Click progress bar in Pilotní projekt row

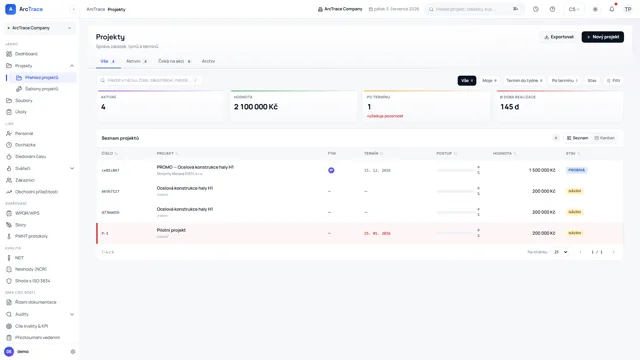pos(456,233)
